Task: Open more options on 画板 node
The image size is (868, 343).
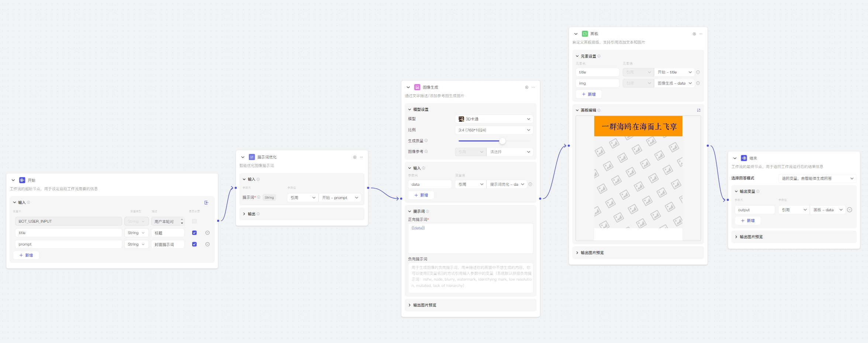Action: pyautogui.click(x=701, y=34)
